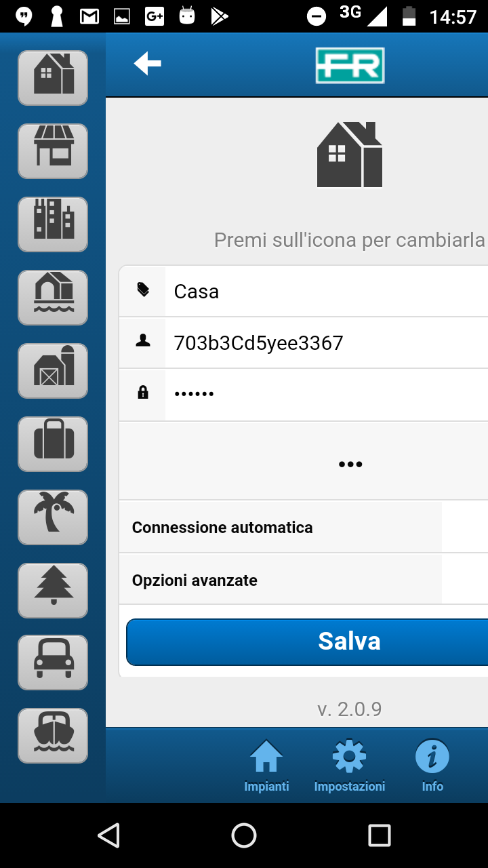Select the boathouse on water icon

tap(53, 298)
